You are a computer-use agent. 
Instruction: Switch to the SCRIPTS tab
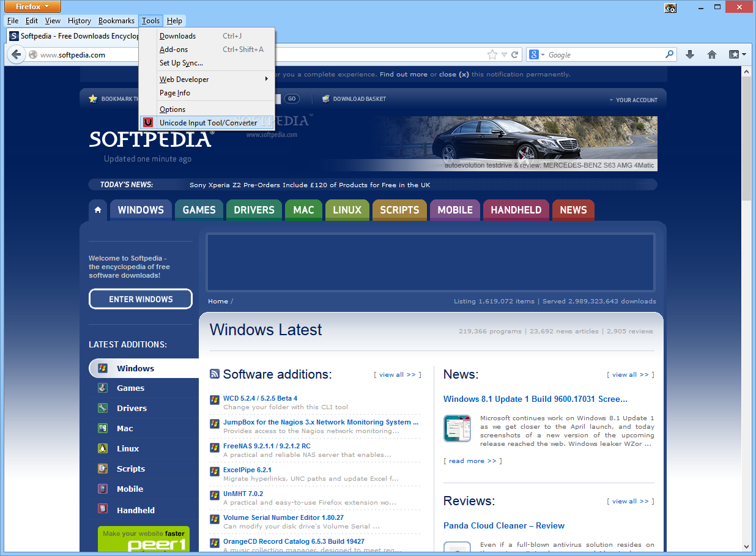click(399, 210)
